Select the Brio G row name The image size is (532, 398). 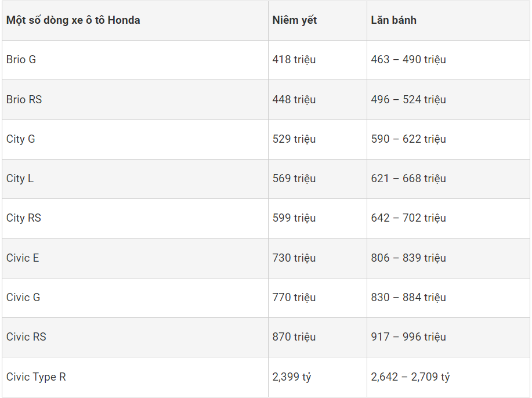click(21, 60)
